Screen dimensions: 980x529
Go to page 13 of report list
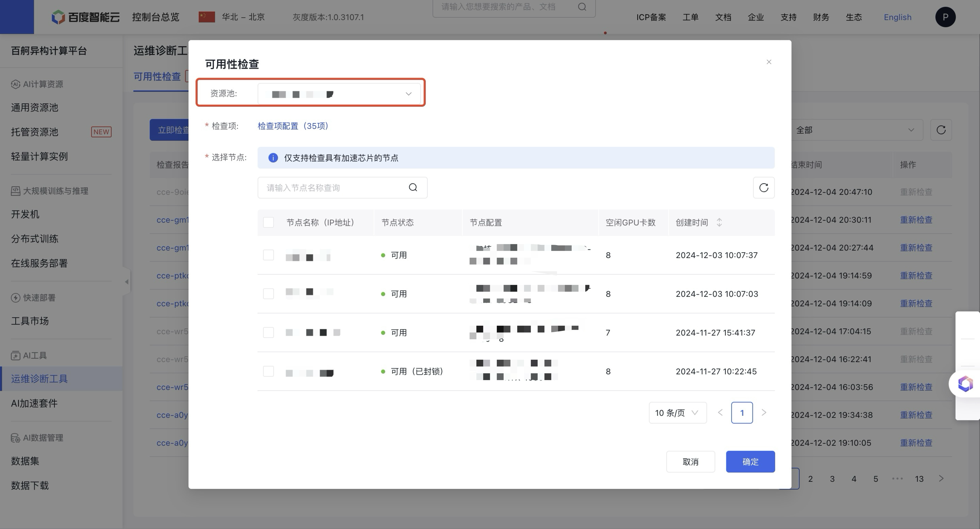pyautogui.click(x=919, y=479)
